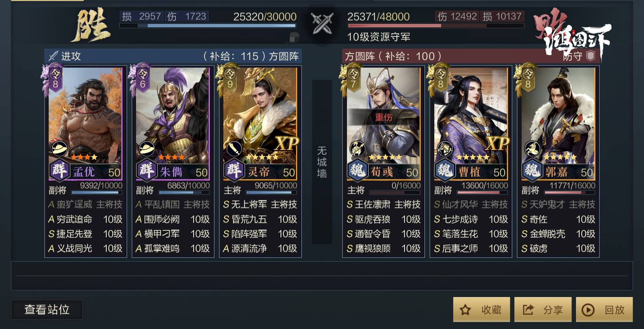
Task: Click the star icon on 收藏 button
Action: [465, 310]
